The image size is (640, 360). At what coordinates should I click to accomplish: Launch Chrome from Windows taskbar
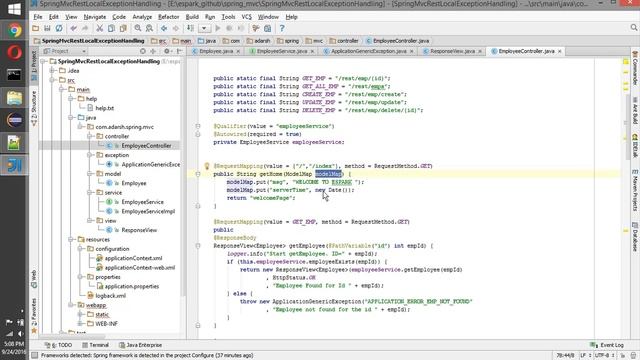14,31
